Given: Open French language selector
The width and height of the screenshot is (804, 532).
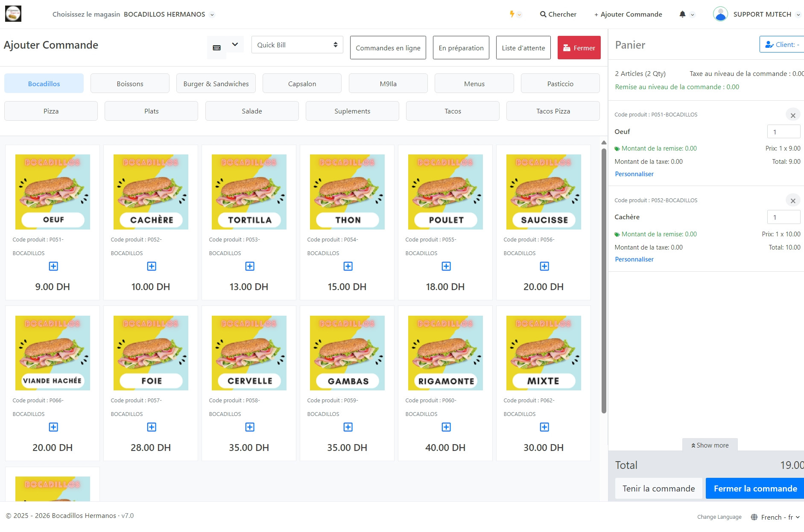Looking at the screenshot, I should 776,517.
